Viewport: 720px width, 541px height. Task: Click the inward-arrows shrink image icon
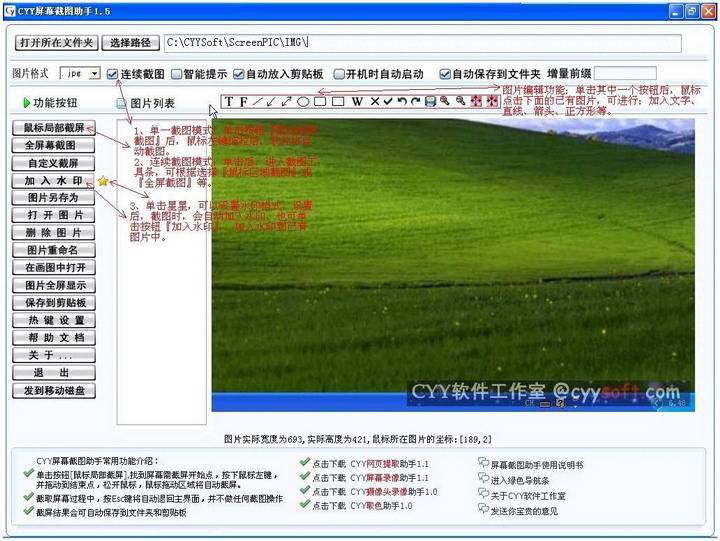pyautogui.click(x=492, y=101)
